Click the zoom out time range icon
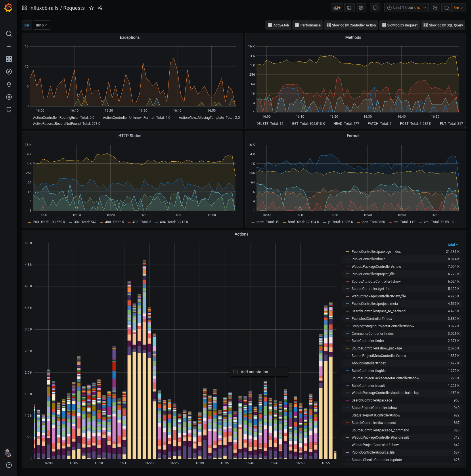471x476 pixels. click(435, 8)
